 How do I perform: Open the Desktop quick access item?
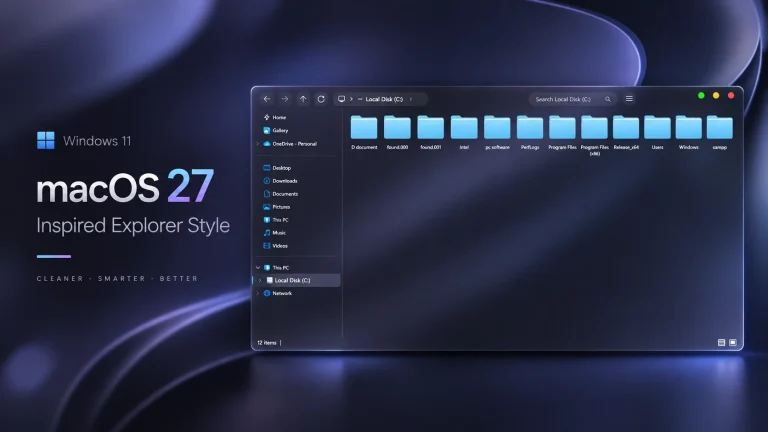[277, 168]
